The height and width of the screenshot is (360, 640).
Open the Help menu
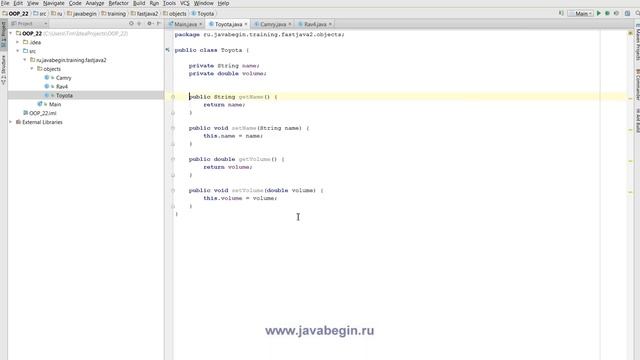223,3
